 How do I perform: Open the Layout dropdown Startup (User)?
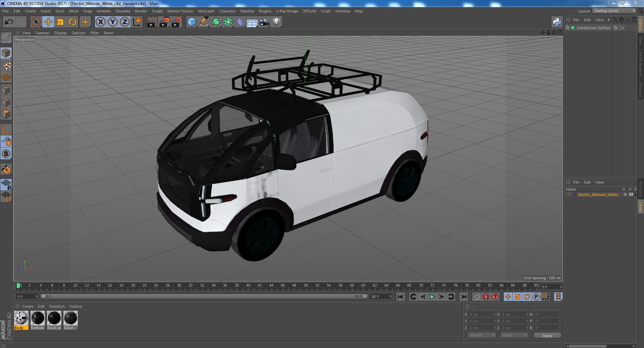click(614, 11)
